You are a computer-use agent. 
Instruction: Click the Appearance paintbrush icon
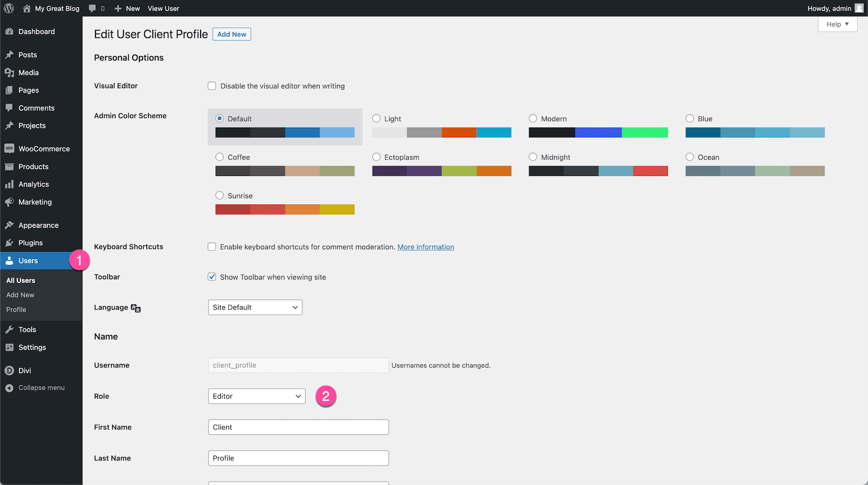point(10,225)
